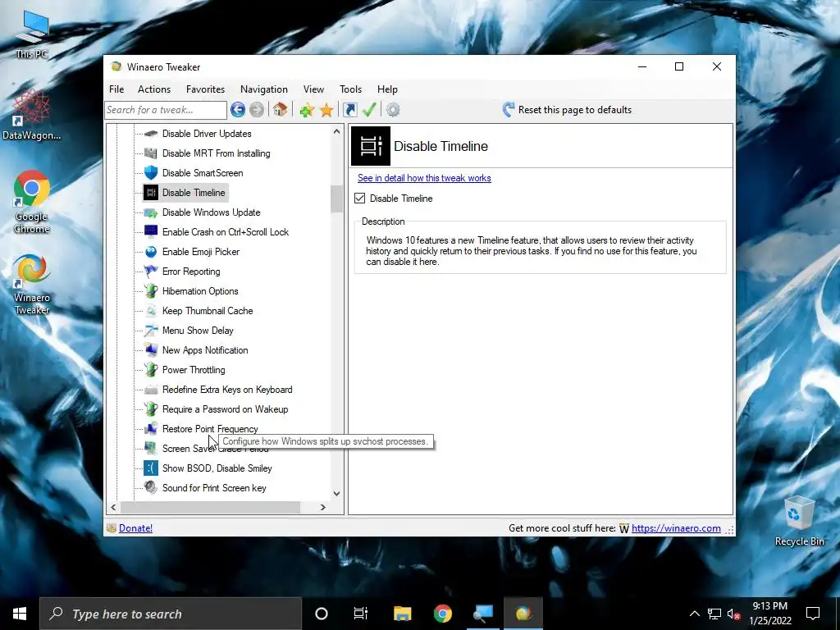This screenshot has width=840, height=630.
Task: Open the Tools menu
Action: pyautogui.click(x=350, y=89)
